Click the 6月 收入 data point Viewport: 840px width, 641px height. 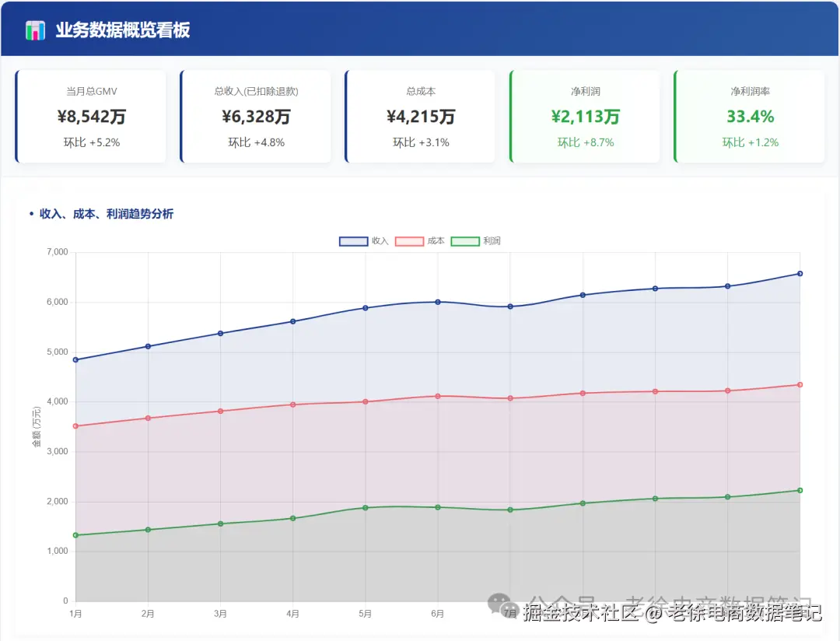pyautogui.click(x=438, y=302)
